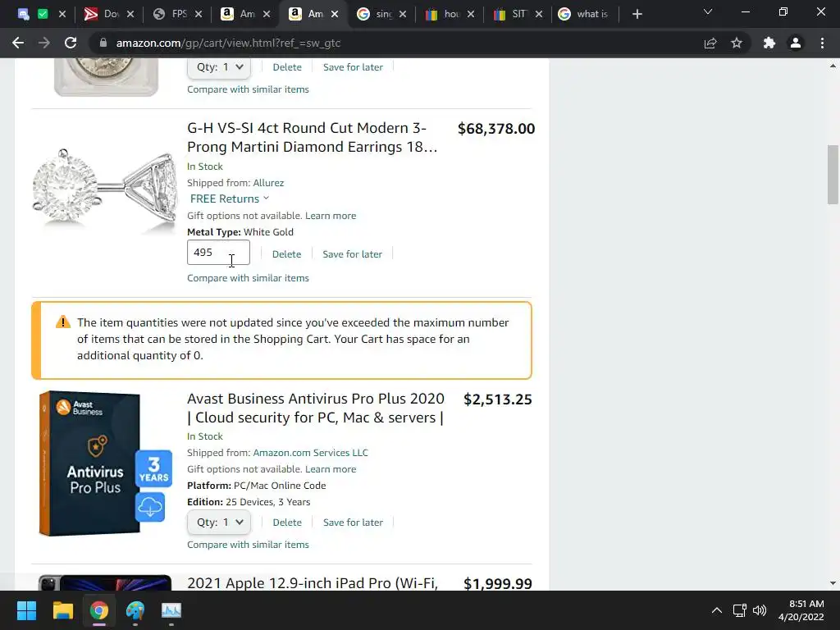Close the FPS tab

click(x=199, y=14)
